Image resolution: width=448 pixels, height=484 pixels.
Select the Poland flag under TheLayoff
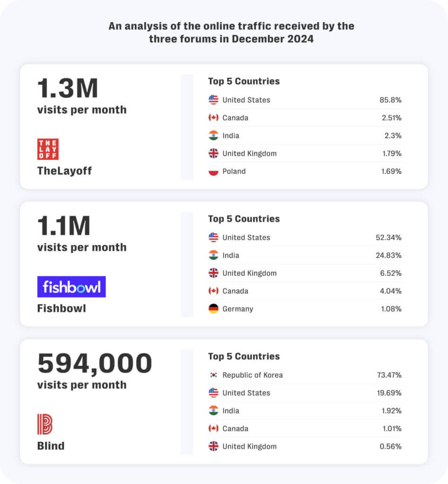[213, 171]
